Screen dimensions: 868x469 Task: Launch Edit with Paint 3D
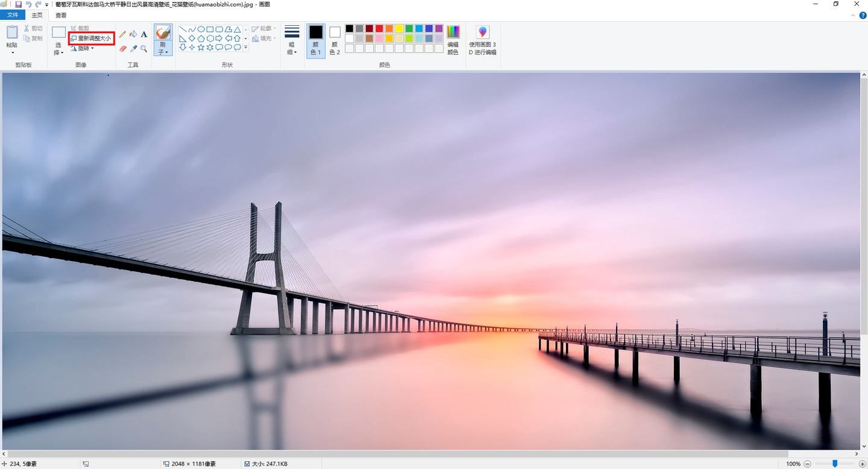coord(483,40)
